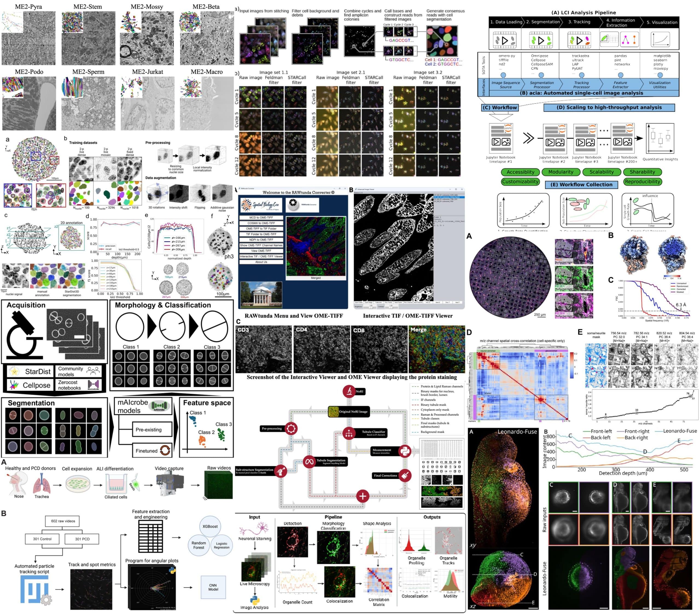700x614 pixels.
Task: Click the infinity icon for Tubule Segmentation
Action: click(309, 462)
